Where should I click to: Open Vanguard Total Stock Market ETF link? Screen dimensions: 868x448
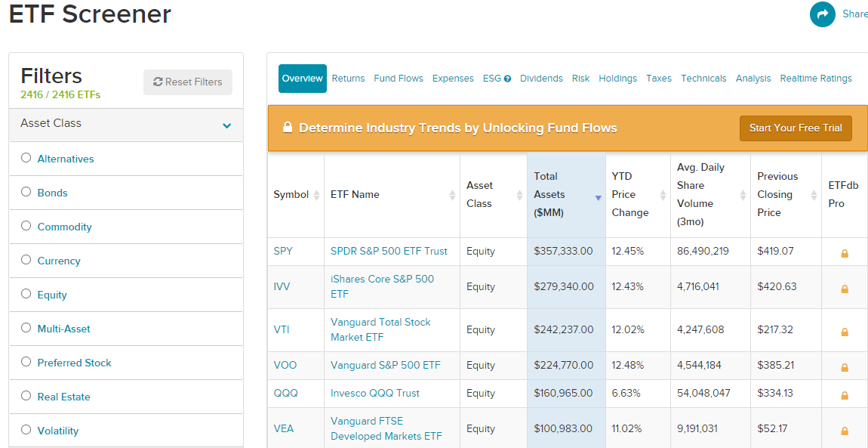(380, 329)
